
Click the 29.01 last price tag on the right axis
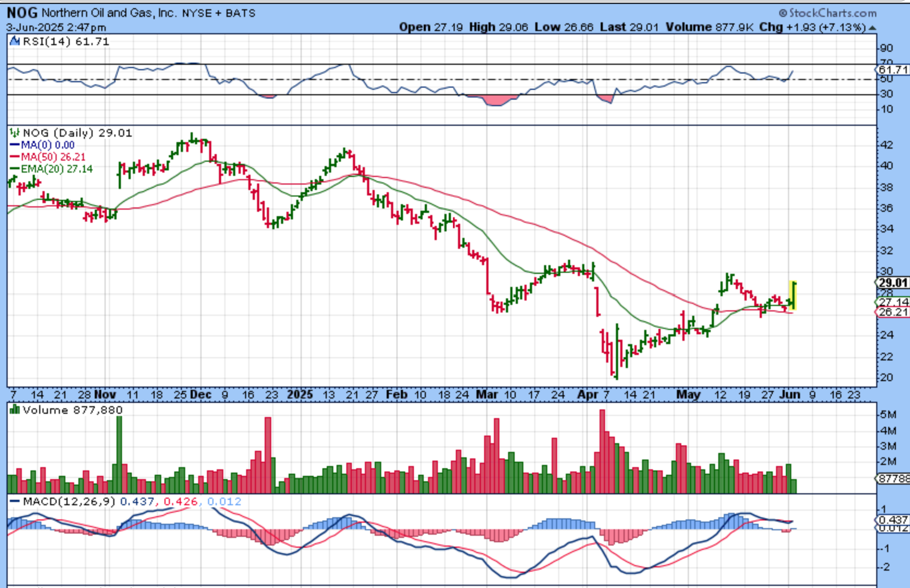(x=893, y=283)
